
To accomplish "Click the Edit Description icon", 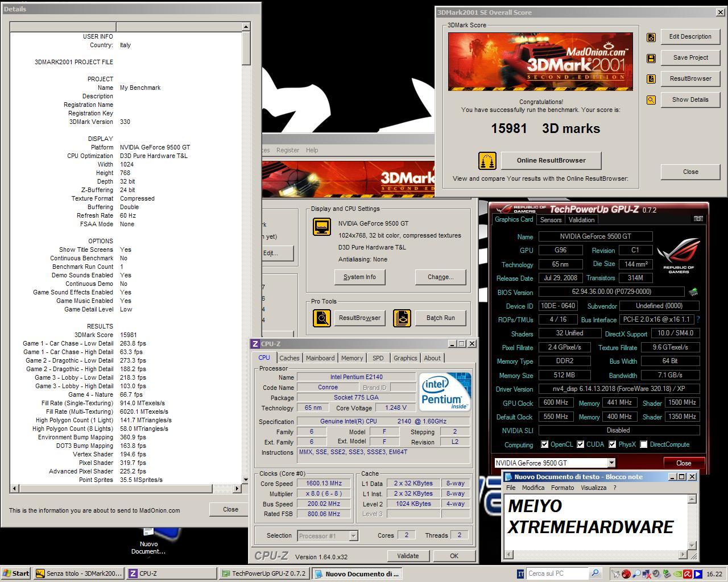I will (x=651, y=37).
